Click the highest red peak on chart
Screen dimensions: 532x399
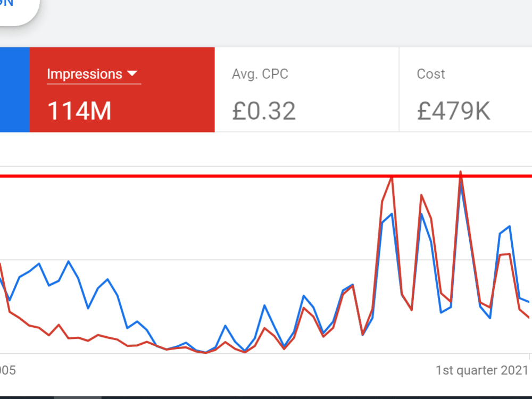[x=460, y=172]
